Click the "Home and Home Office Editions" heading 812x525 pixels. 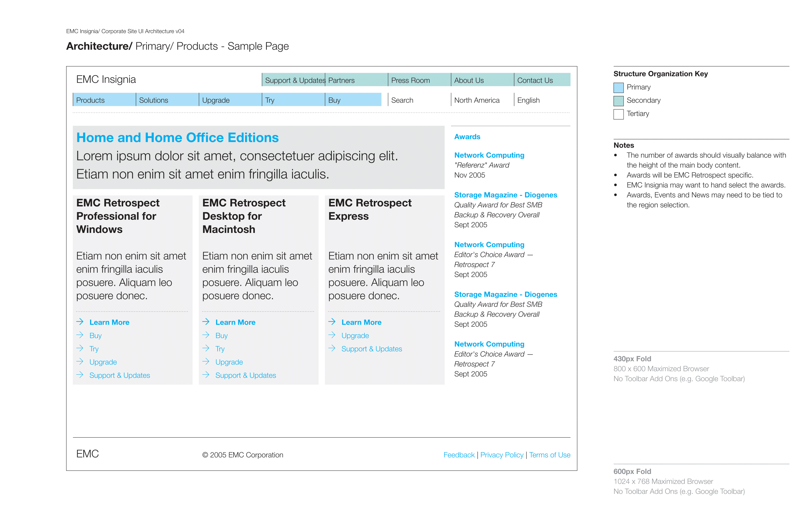177,137
